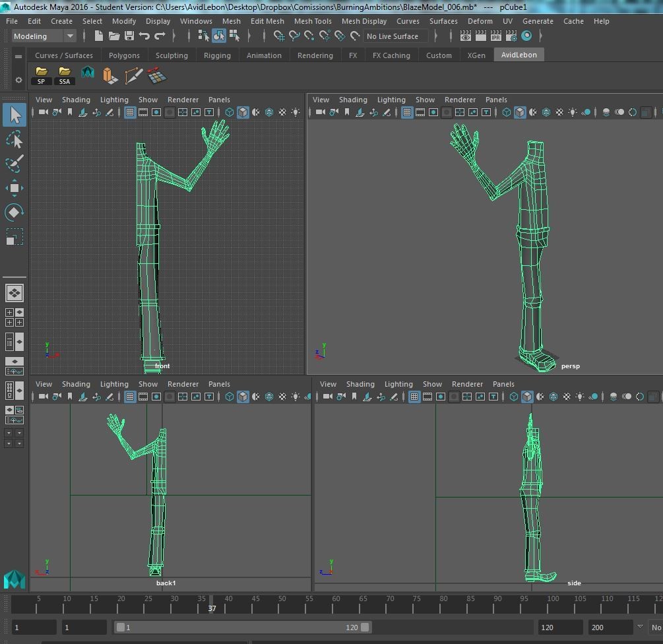Click the undo arrow icon
663x644 pixels.
[x=144, y=36]
